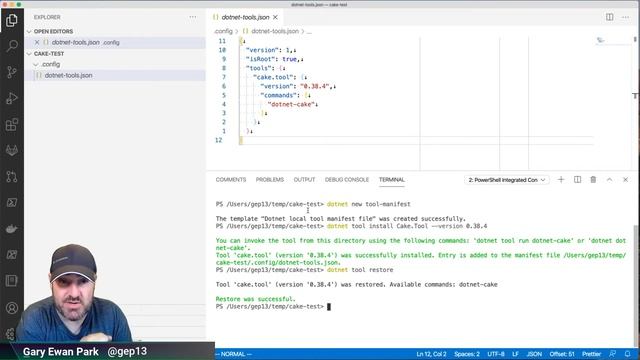The image size is (640, 360).
Task: Click Prettier in the status bar
Action: (x=591, y=354)
